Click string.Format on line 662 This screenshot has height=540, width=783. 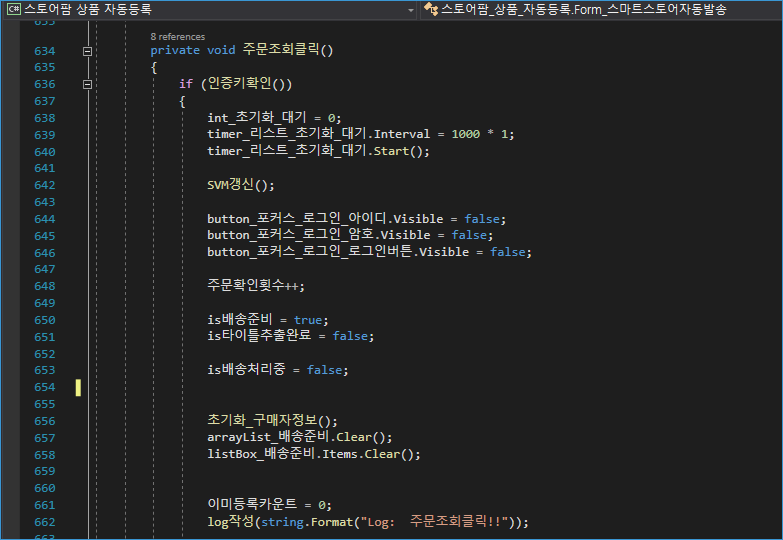(307, 522)
